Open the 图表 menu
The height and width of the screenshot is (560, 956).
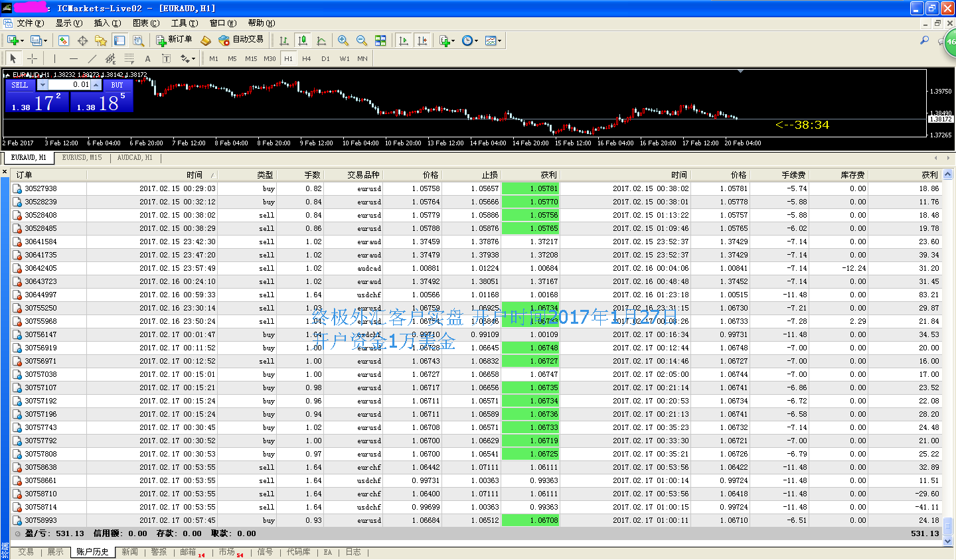(145, 23)
